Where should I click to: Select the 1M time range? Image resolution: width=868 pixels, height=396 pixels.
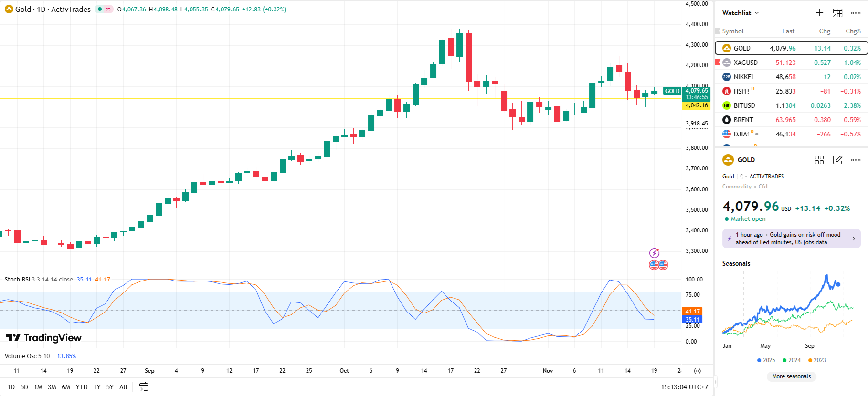38,387
